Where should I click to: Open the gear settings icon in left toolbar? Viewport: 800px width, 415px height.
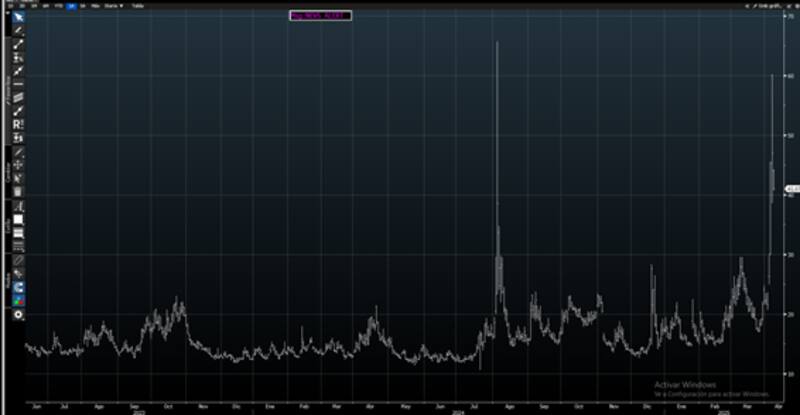click(x=18, y=314)
